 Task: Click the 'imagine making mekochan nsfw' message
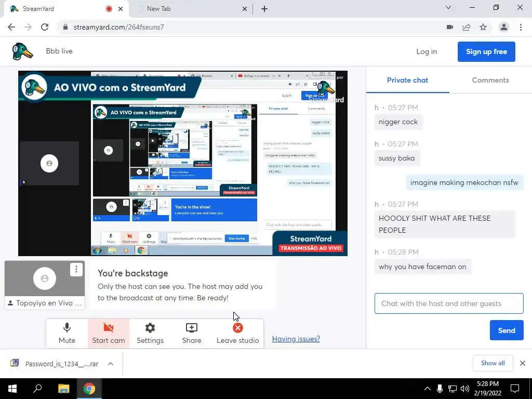click(x=464, y=182)
